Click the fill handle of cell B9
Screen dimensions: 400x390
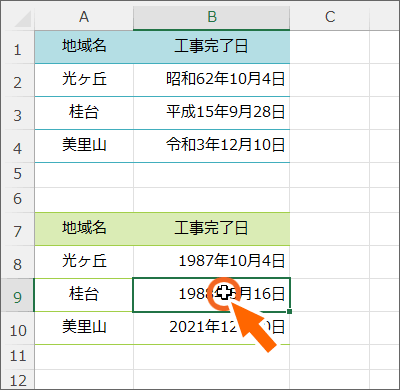[289, 311]
